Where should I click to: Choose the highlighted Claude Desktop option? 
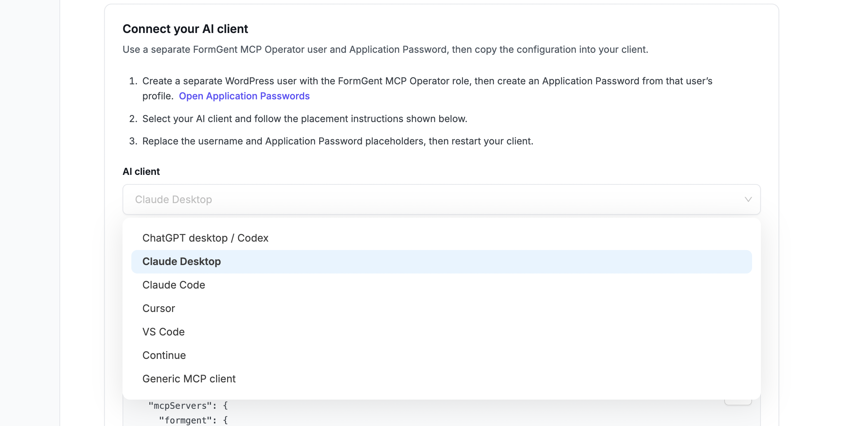point(442,262)
